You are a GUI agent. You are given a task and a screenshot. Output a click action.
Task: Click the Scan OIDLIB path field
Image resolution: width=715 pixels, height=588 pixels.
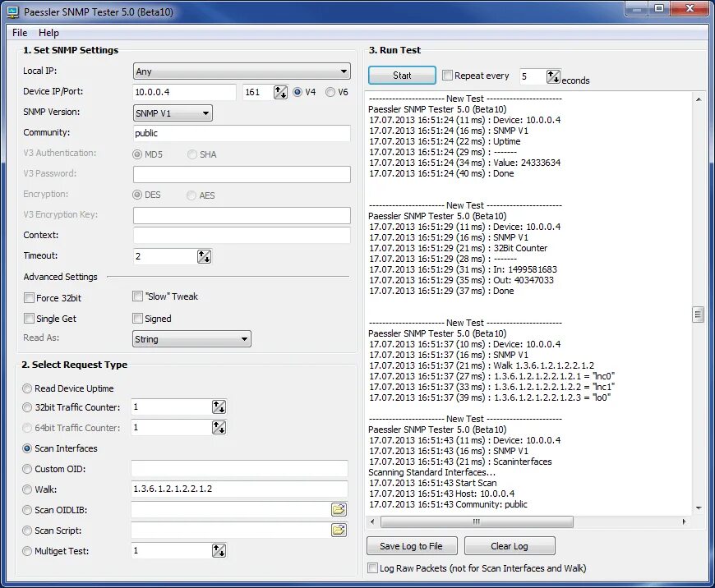pos(231,510)
